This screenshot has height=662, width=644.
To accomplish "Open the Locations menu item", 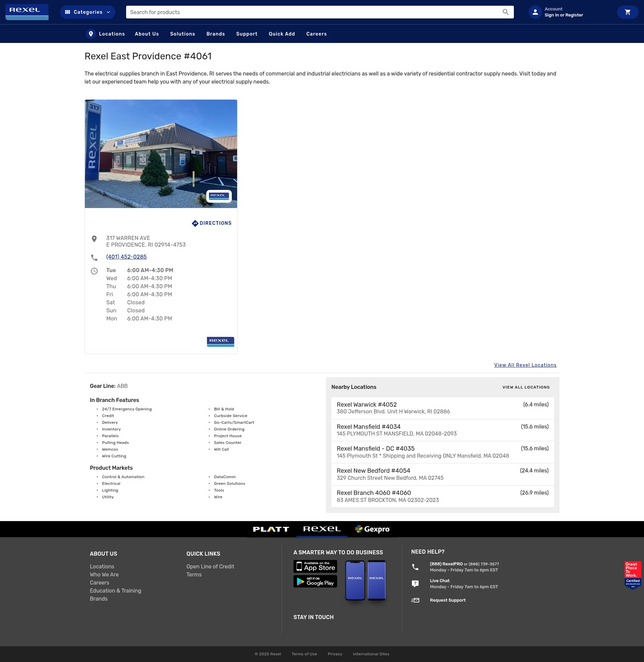I will [112, 34].
